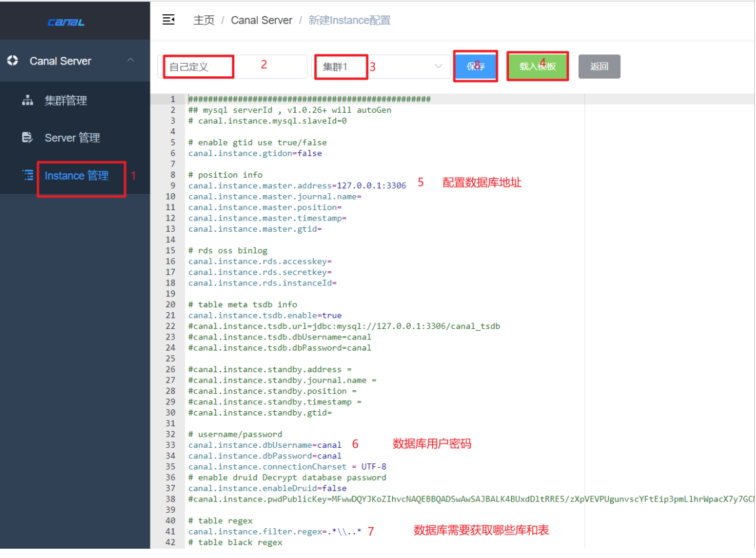756x558 pixels.
Task: Click line 33 canal.instance.dbUsername=canal
Action: [x=265, y=445]
